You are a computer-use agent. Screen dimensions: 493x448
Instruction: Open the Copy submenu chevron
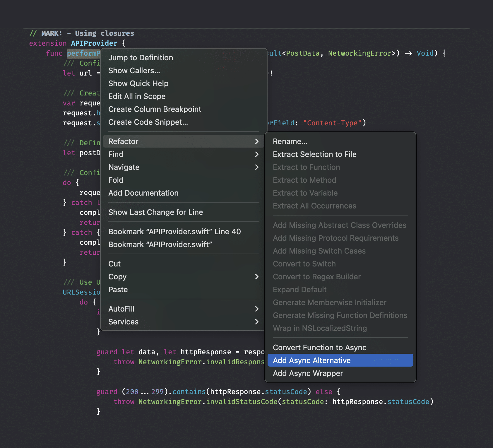point(257,277)
